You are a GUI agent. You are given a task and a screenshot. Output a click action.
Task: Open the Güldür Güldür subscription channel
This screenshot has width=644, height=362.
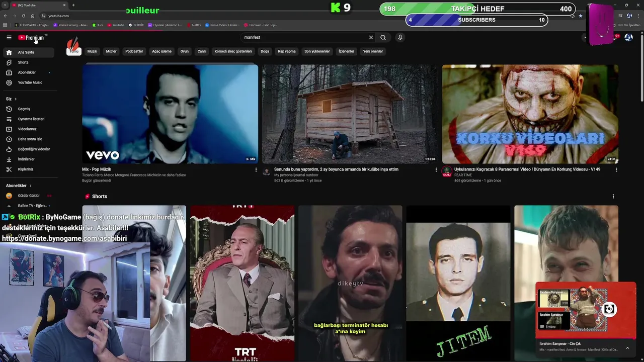[29, 196]
